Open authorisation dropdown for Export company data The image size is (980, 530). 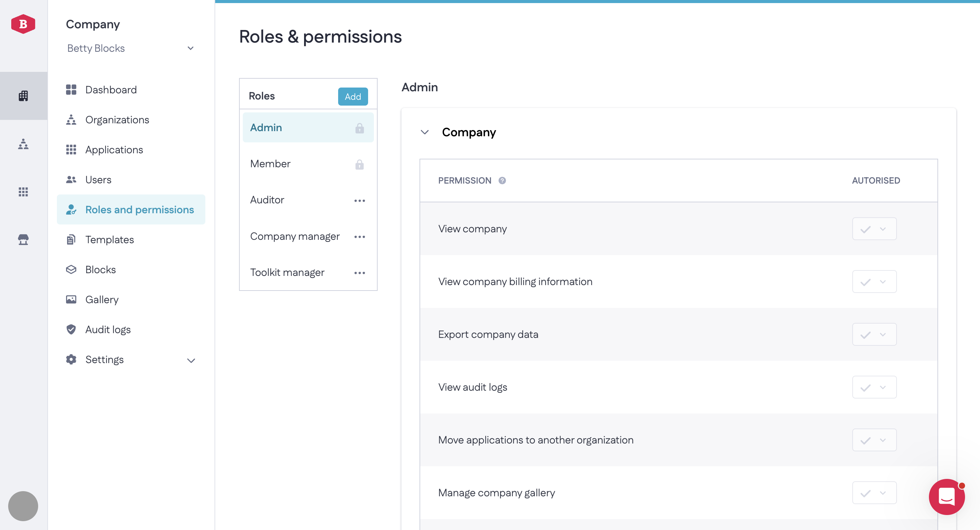pos(874,334)
